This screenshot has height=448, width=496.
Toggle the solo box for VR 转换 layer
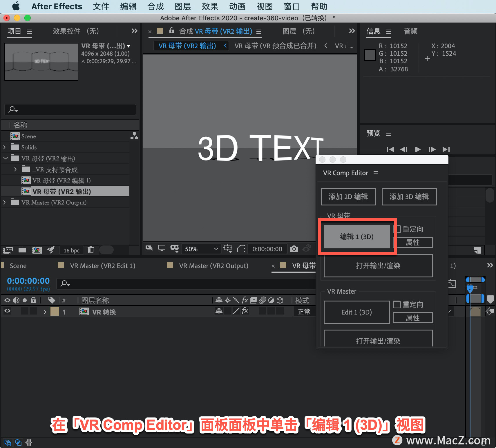tap(25, 311)
